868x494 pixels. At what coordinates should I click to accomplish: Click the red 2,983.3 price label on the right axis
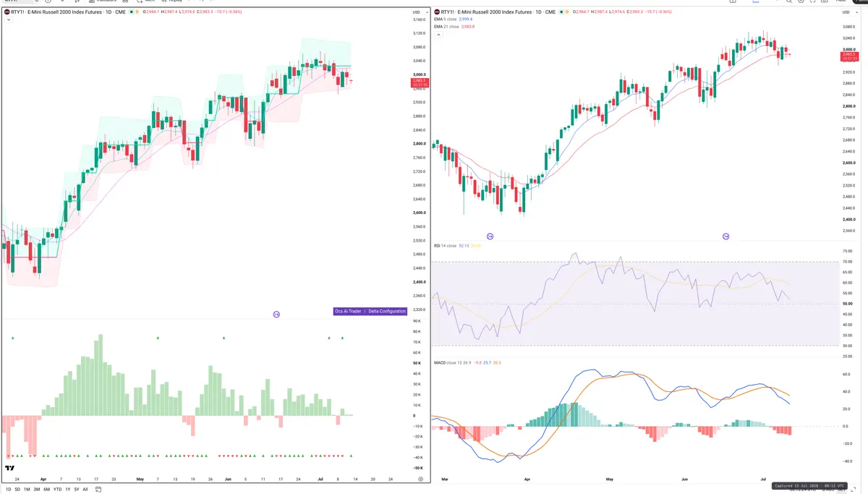pos(848,56)
